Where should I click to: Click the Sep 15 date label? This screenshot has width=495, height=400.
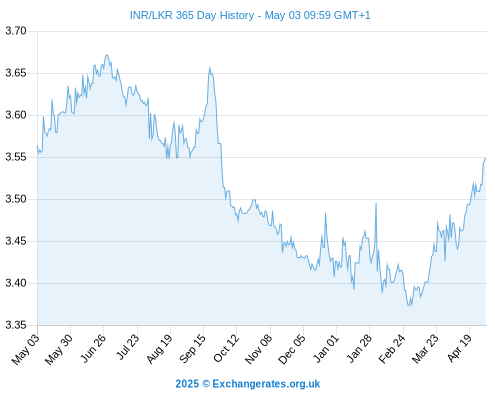tap(192, 348)
